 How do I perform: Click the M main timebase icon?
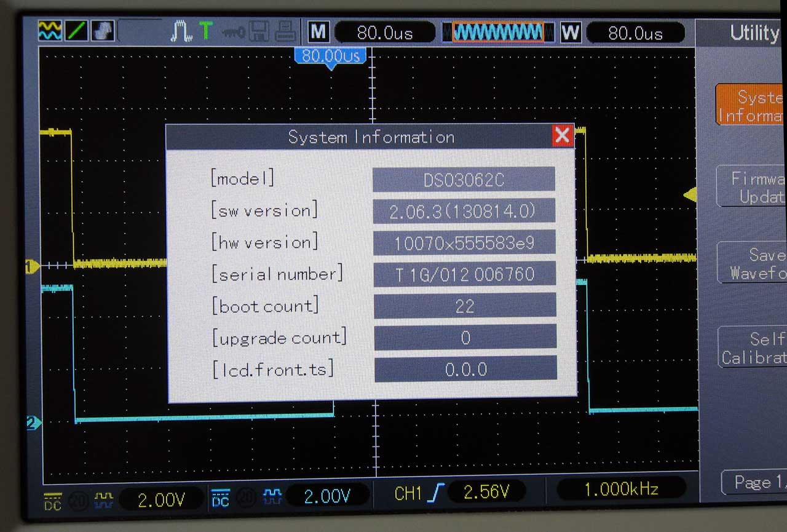318,32
